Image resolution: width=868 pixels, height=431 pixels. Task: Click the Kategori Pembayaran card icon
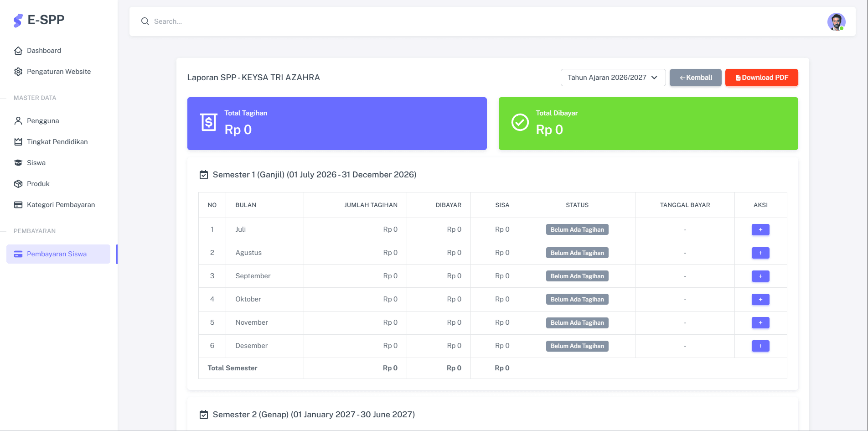click(x=18, y=205)
